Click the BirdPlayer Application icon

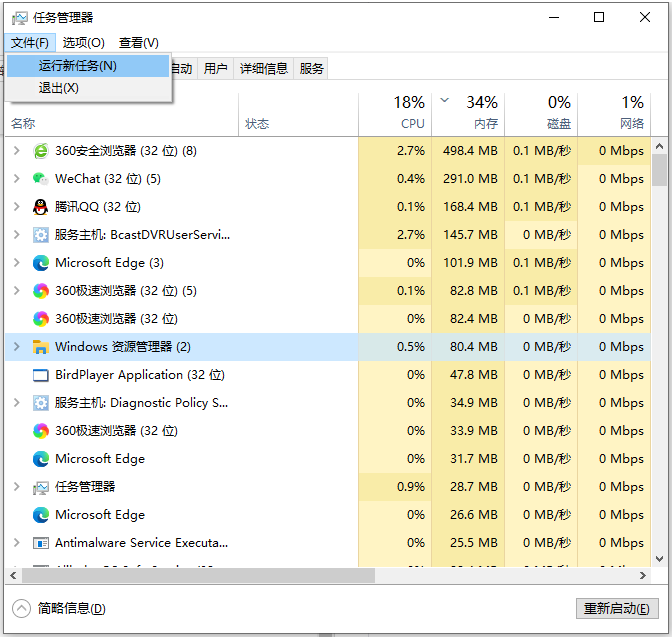click(41, 375)
